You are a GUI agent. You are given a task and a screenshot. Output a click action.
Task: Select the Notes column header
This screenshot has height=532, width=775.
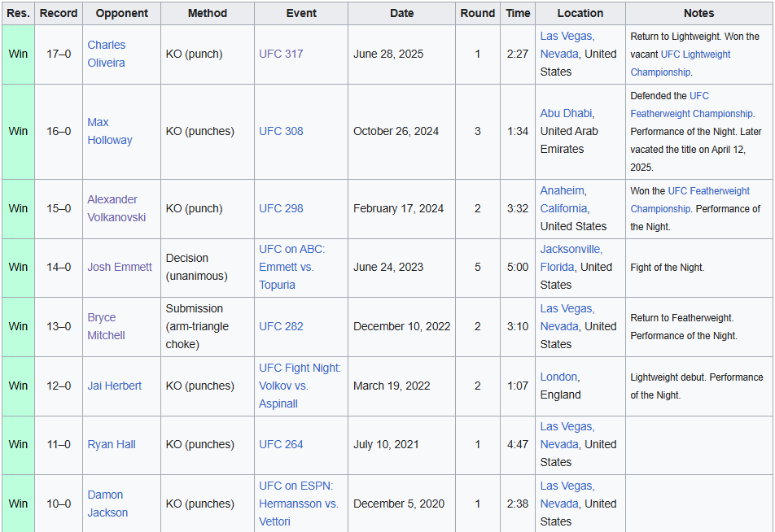698,13
